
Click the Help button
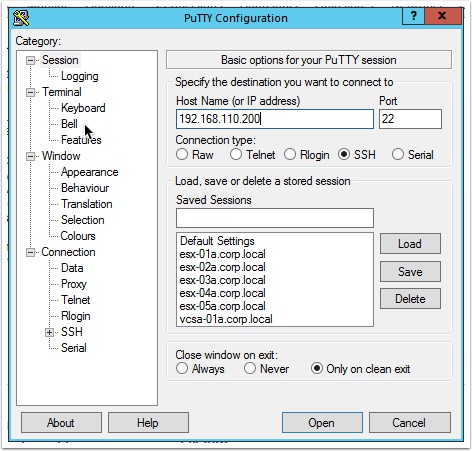pos(148,423)
